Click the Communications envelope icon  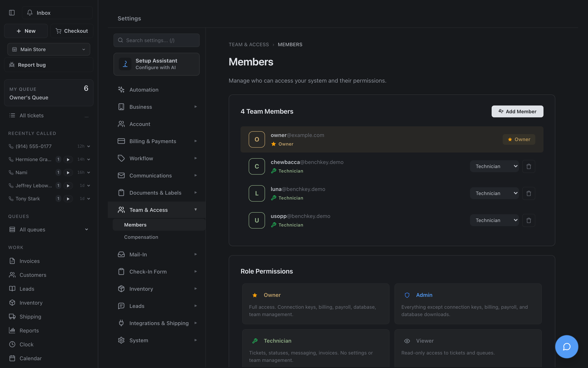point(121,175)
